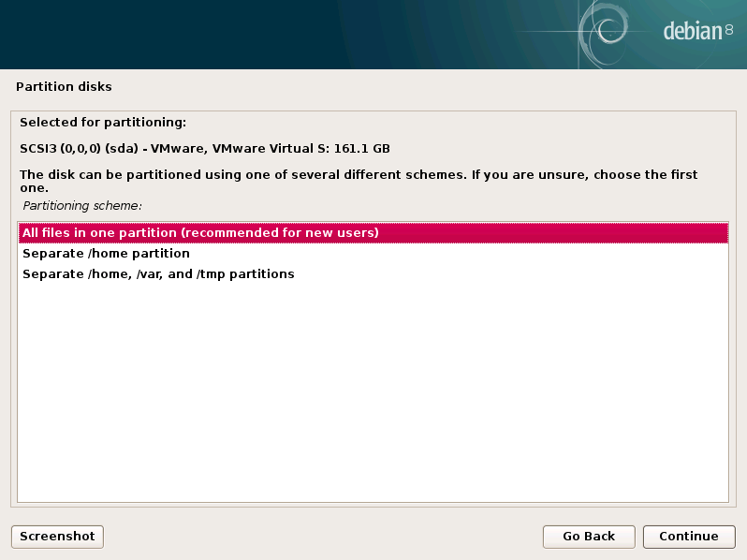747x560 pixels.
Task: Pick Separate /home, /var, and /tmp partitions
Action: (x=373, y=274)
